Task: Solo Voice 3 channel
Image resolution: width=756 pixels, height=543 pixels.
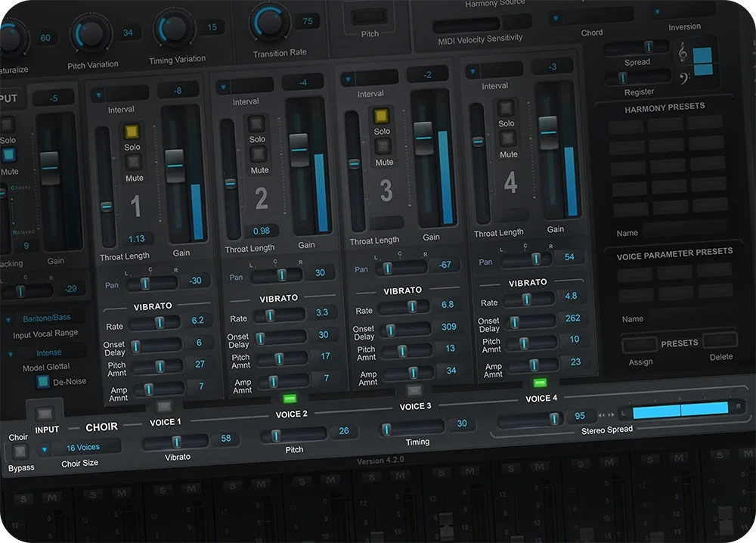Action: click(381, 116)
